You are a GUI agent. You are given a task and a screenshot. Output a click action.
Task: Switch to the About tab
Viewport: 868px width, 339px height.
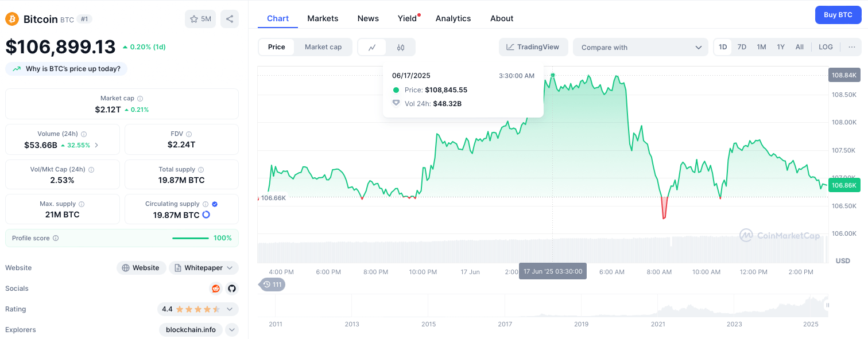502,18
